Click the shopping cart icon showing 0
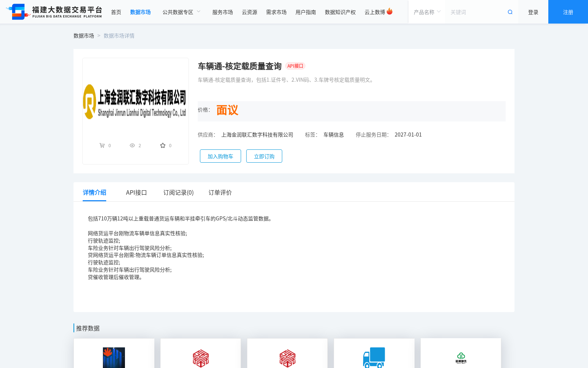Image resolution: width=588 pixels, height=368 pixels. (x=102, y=145)
